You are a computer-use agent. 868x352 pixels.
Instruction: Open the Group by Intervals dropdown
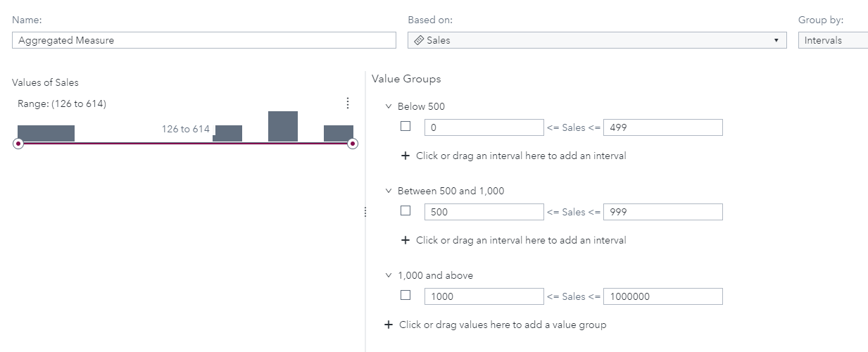pos(834,41)
